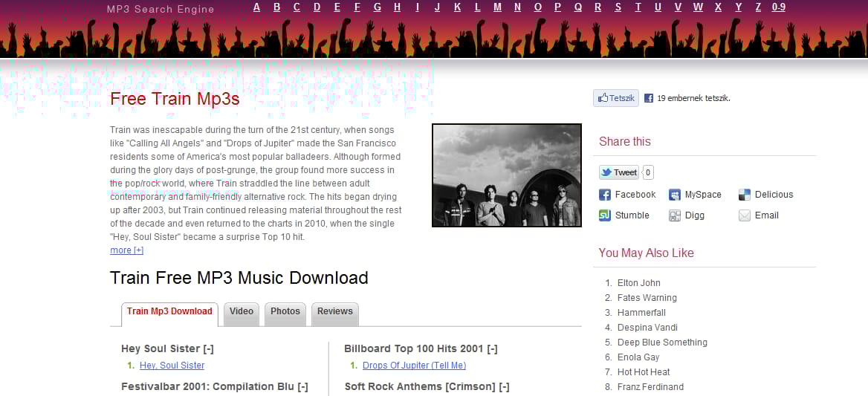Browse artists starting with letter P
The image size is (868, 396).
coord(557,7)
